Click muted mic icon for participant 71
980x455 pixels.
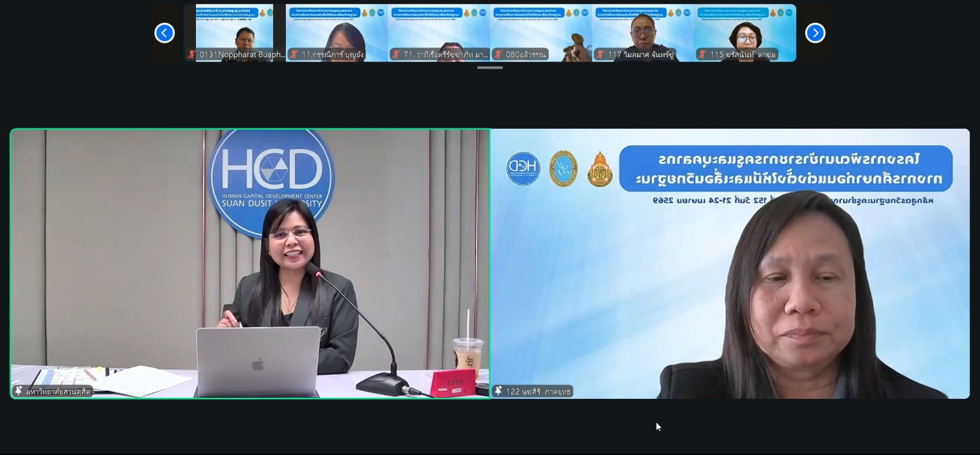click(396, 54)
